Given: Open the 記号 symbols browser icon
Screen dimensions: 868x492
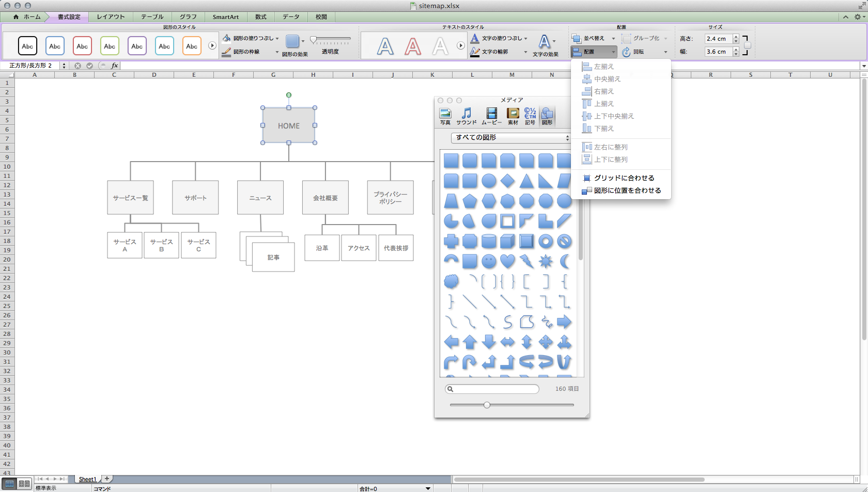Looking at the screenshot, I should 530,115.
